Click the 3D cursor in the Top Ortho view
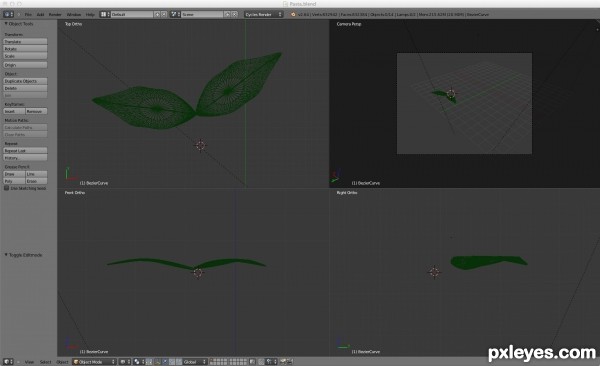This screenshot has width=600, height=366. [200, 145]
